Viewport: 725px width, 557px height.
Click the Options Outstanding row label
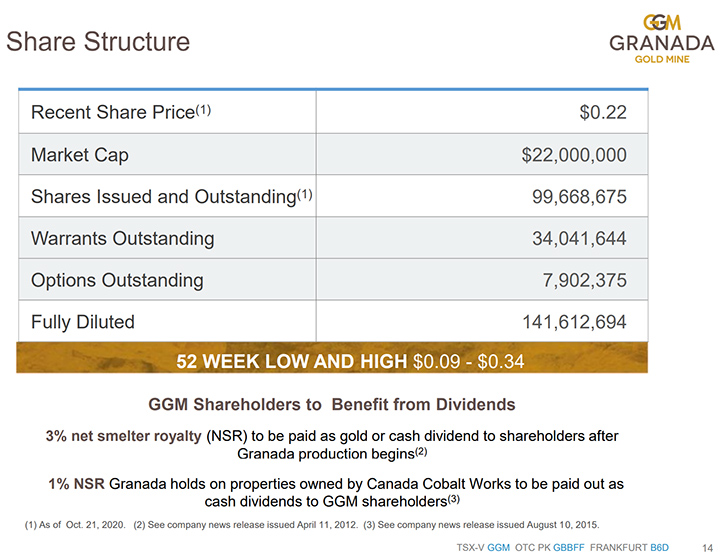117,280
